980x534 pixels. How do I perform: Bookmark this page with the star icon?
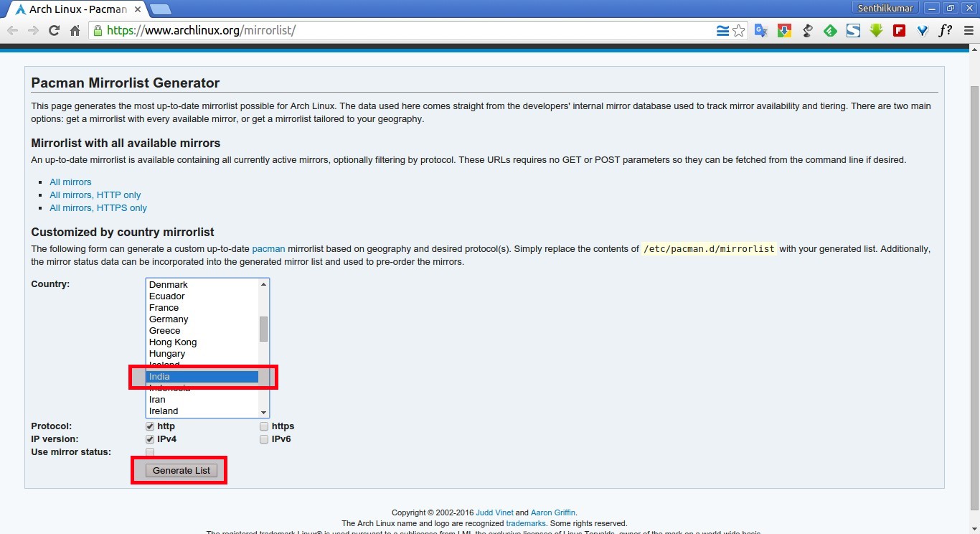coord(739,30)
